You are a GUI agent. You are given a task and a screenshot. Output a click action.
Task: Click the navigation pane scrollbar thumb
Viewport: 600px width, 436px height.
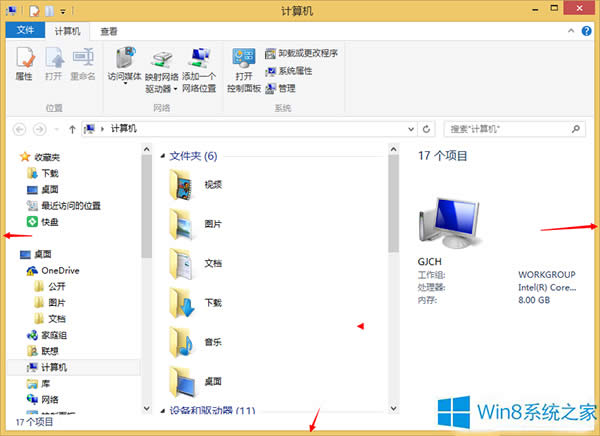point(147,207)
